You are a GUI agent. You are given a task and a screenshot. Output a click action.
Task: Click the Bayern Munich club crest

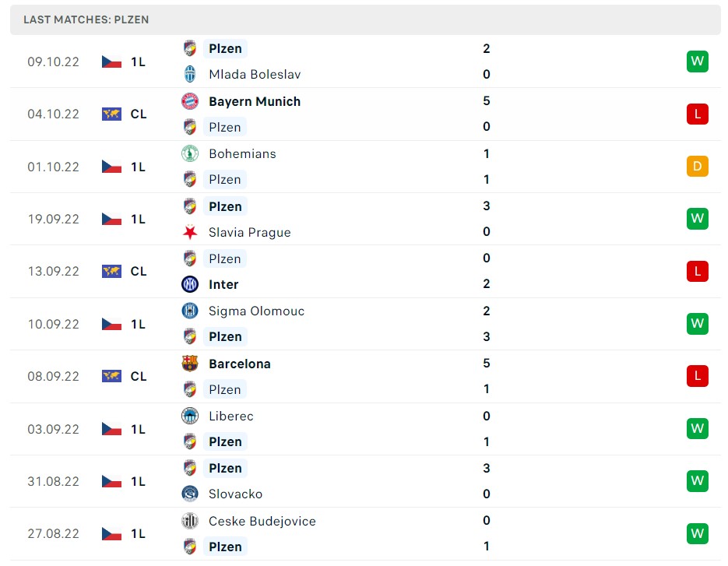190,101
